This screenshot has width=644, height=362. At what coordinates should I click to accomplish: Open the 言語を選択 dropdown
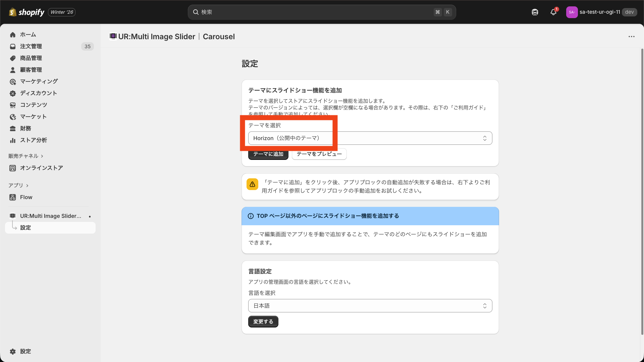(x=370, y=305)
